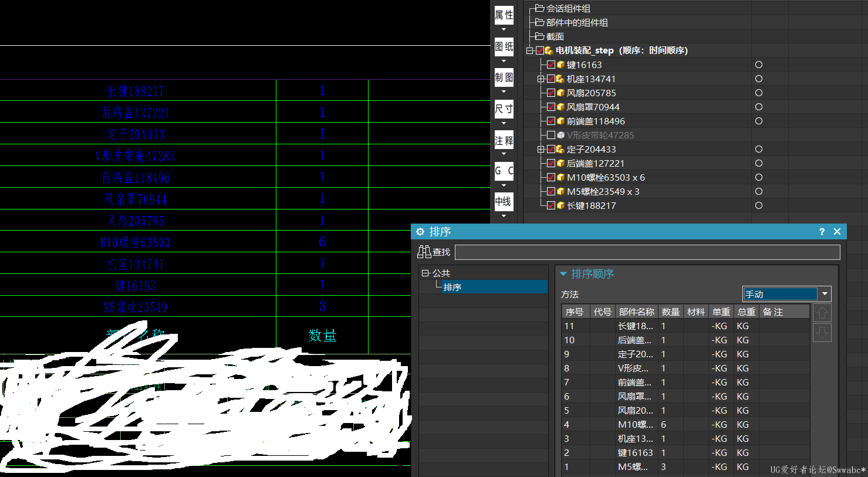Click the 部件名称 column header
Image resolution: width=868 pixels, height=477 pixels.
(x=636, y=312)
